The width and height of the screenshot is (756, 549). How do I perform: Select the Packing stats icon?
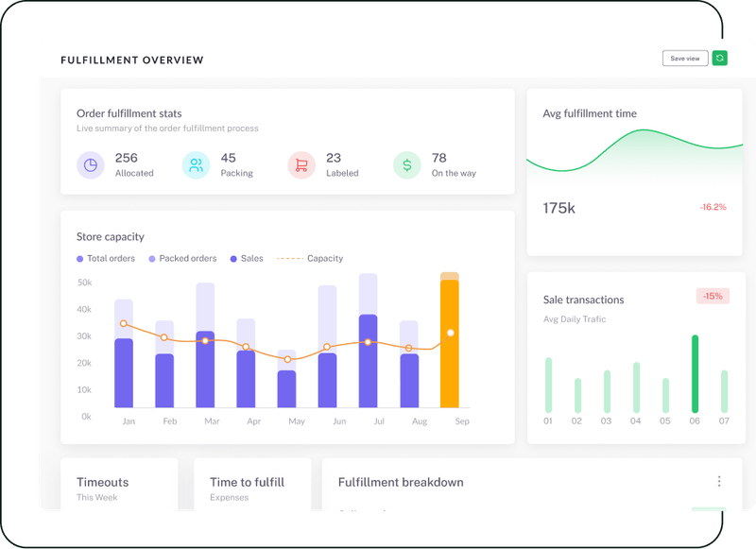(197, 164)
